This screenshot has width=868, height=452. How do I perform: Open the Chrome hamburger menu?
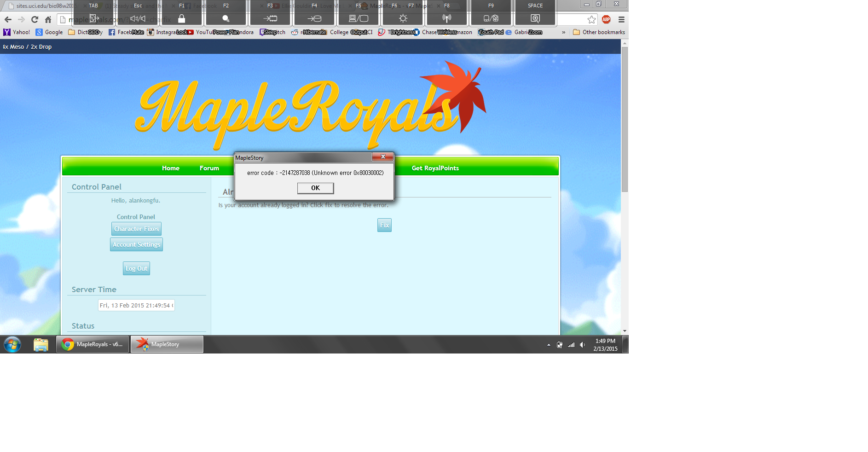tap(621, 19)
